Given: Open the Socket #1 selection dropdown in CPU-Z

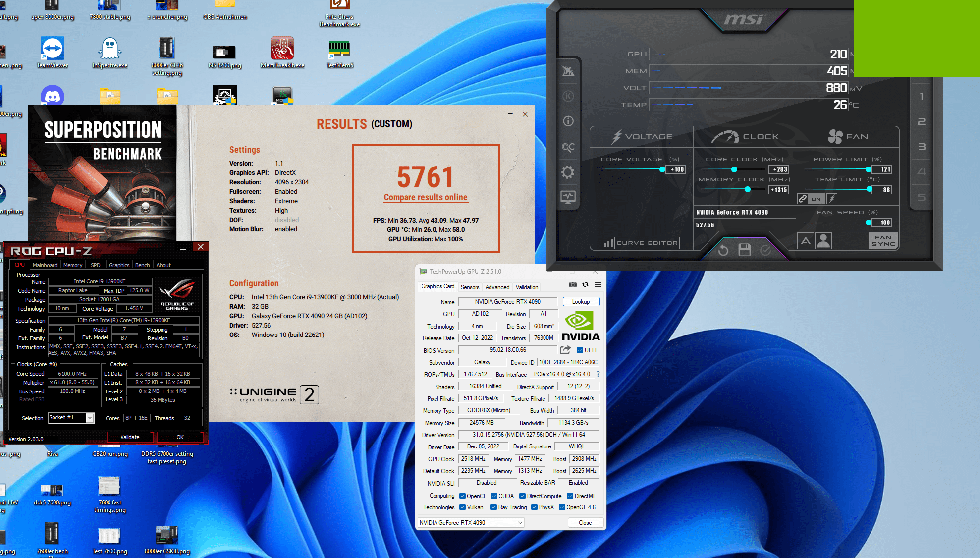Looking at the screenshot, I should tap(71, 418).
